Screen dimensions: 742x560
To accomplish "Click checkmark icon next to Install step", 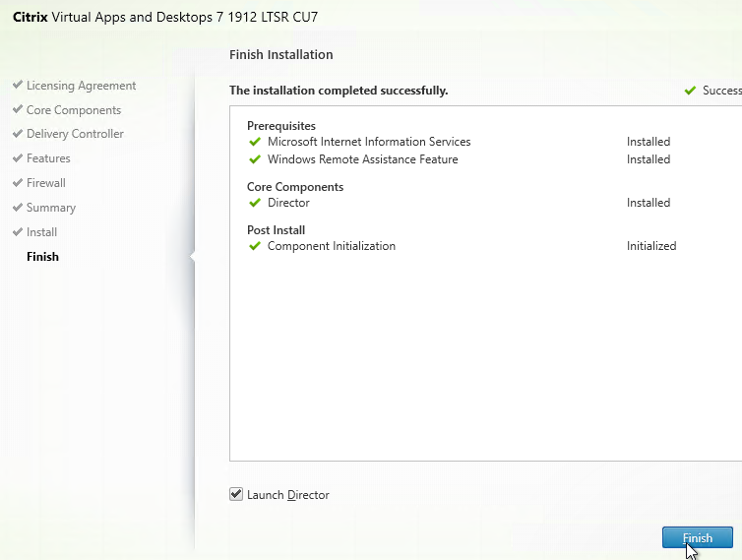I will pyautogui.click(x=18, y=231).
